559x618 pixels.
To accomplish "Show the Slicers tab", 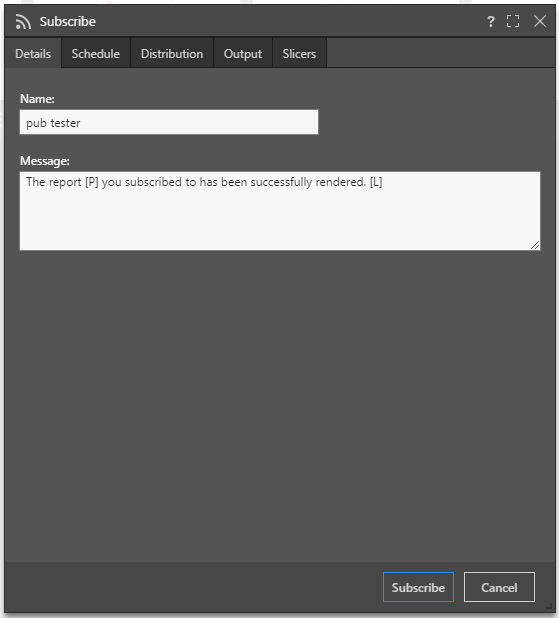I will (x=299, y=53).
